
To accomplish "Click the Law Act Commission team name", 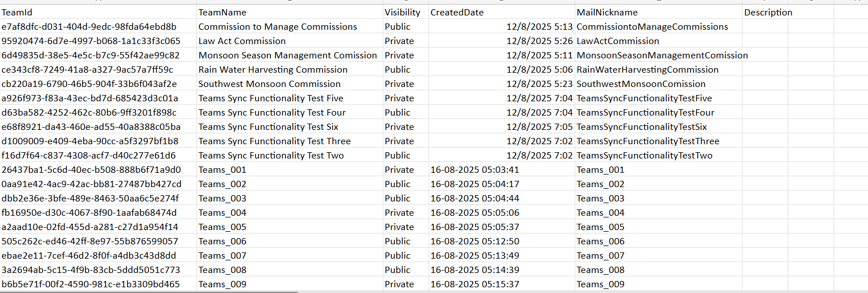I will pos(242,41).
